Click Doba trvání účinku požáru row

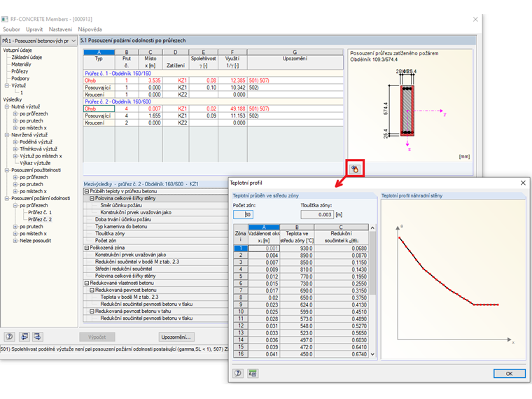pos(156,220)
